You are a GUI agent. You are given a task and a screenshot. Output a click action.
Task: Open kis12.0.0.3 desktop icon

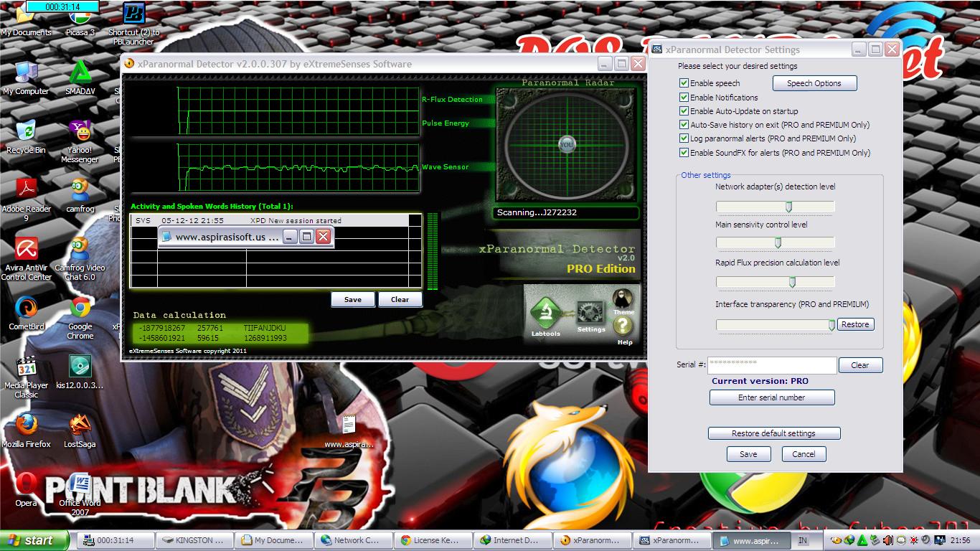80,372
